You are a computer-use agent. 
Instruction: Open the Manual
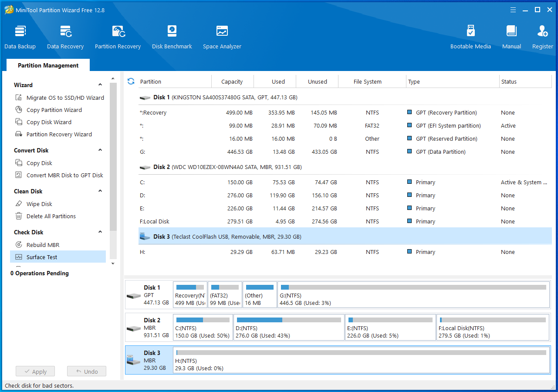point(511,37)
